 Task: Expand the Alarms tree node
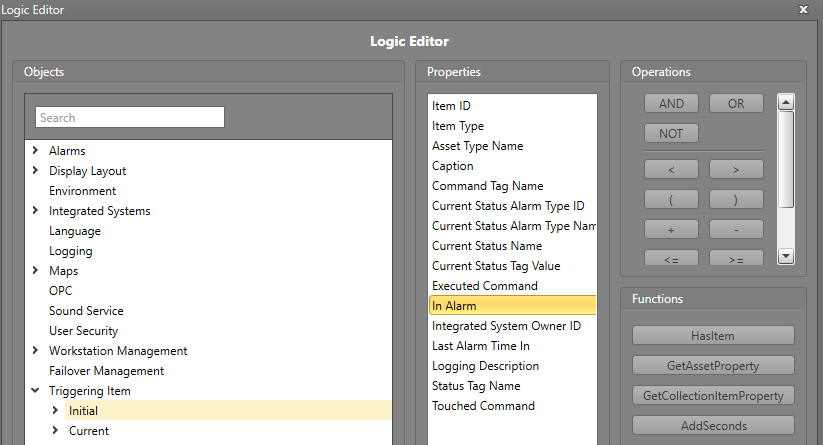pos(36,151)
